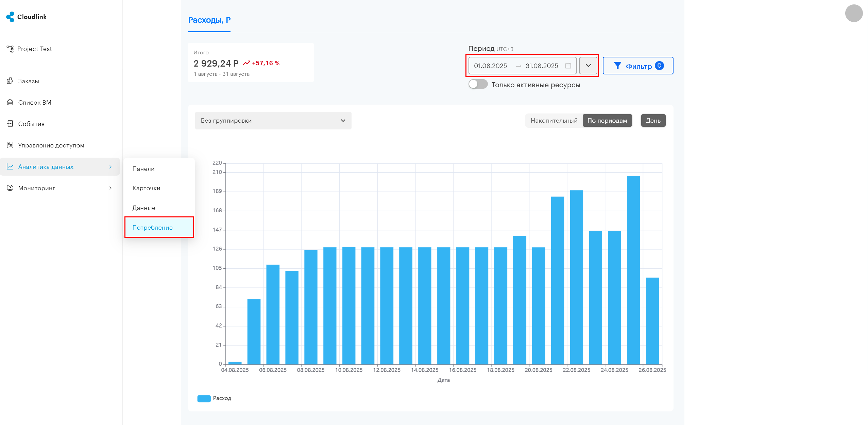Click the Дата axis title
Screen dimensions: 868x425
[x=443, y=380]
